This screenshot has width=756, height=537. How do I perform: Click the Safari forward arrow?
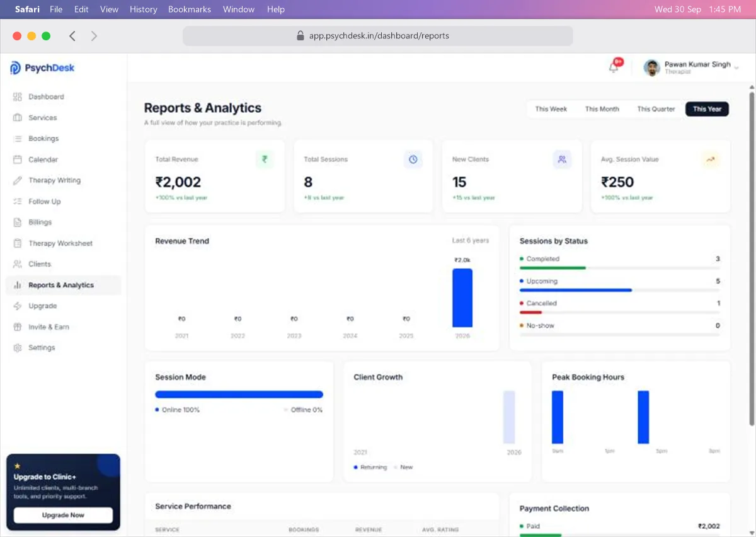(x=94, y=36)
